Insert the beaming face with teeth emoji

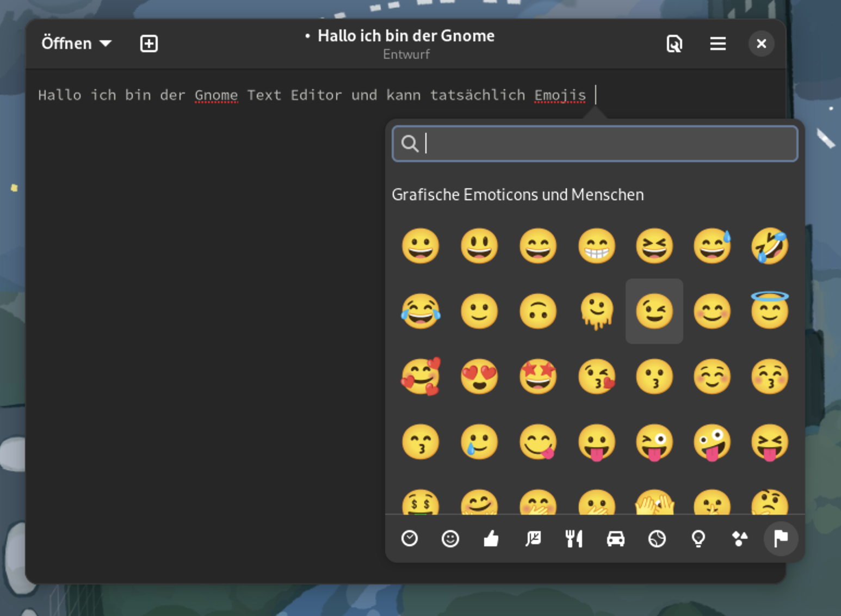597,246
